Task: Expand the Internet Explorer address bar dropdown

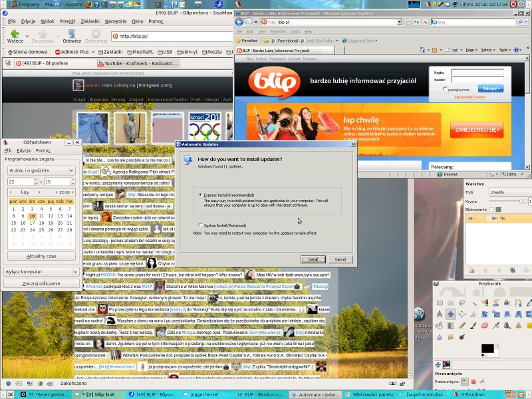Action: (x=400, y=22)
